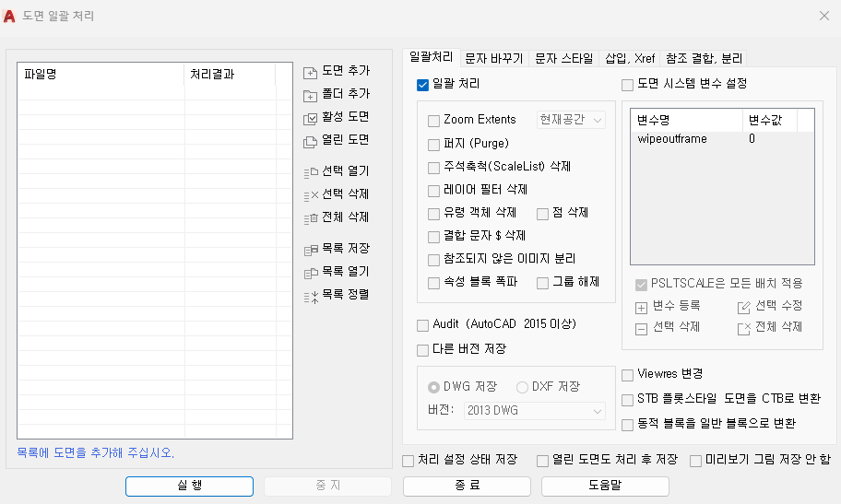Check the 퍼지 (Purge) box

pyautogui.click(x=433, y=145)
